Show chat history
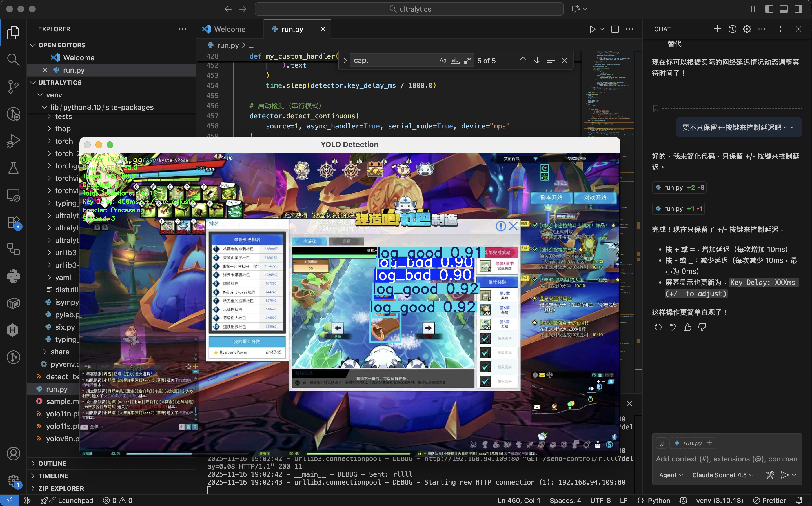 pyautogui.click(x=732, y=29)
